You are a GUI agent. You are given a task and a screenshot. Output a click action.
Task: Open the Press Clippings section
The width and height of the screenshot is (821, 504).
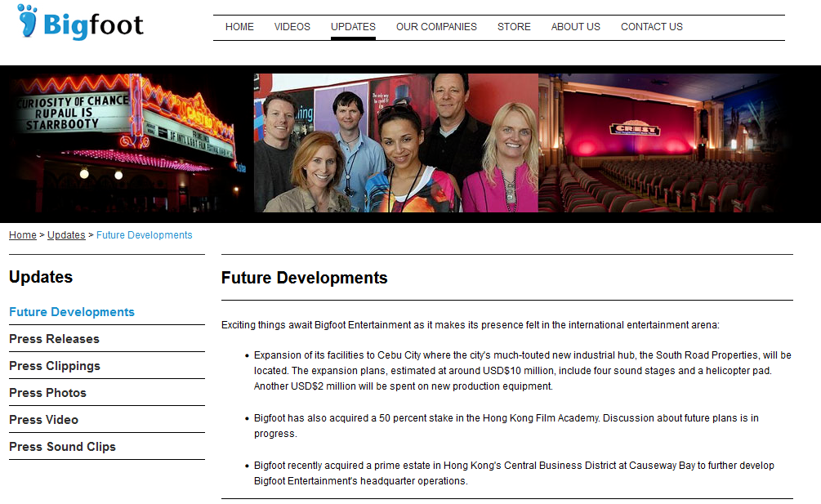pyautogui.click(x=55, y=366)
